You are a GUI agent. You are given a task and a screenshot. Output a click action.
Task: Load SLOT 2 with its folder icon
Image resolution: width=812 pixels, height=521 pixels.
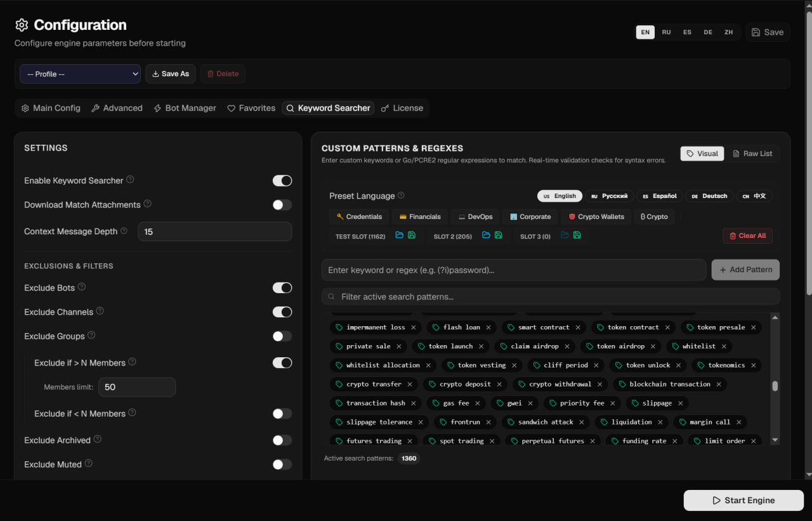click(x=486, y=235)
